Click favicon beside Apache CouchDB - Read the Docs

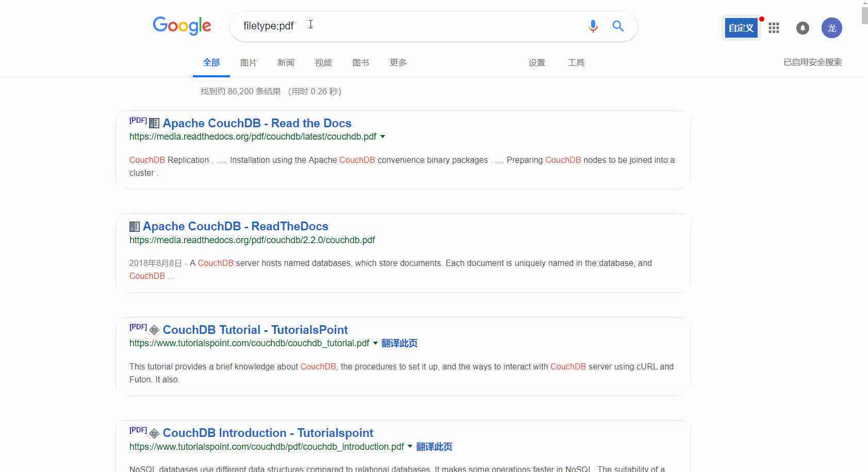[x=154, y=123]
